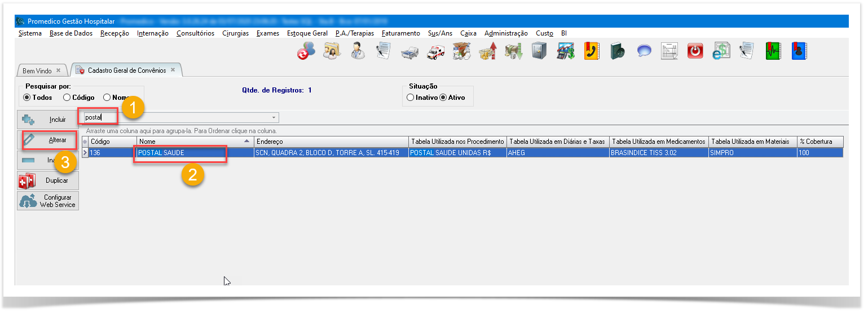Image resolution: width=868 pixels, height=313 pixels.
Task: Click the yellow phone book icon
Action: click(x=591, y=51)
